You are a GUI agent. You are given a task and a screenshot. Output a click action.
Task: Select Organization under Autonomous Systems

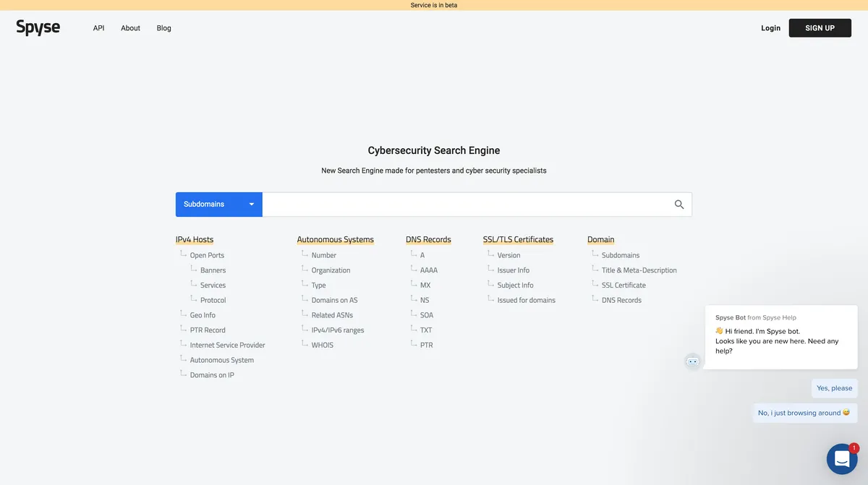pos(331,270)
